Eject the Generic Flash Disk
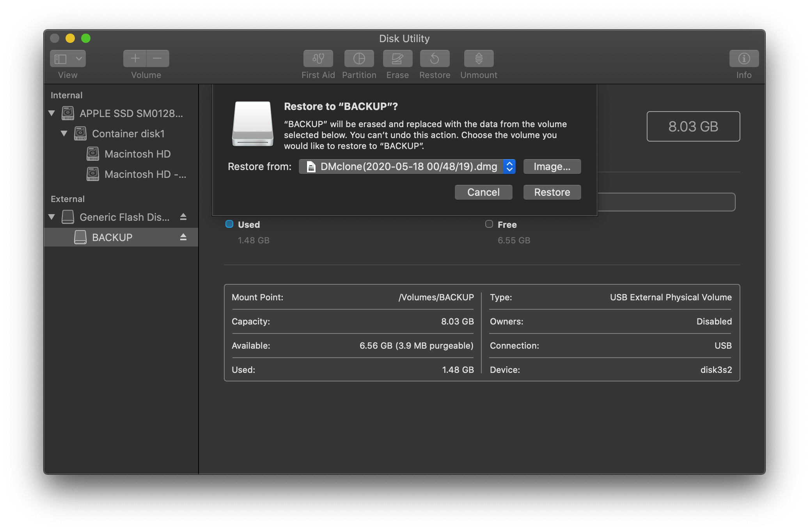Image resolution: width=809 pixels, height=532 pixels. tap(183, 217)
